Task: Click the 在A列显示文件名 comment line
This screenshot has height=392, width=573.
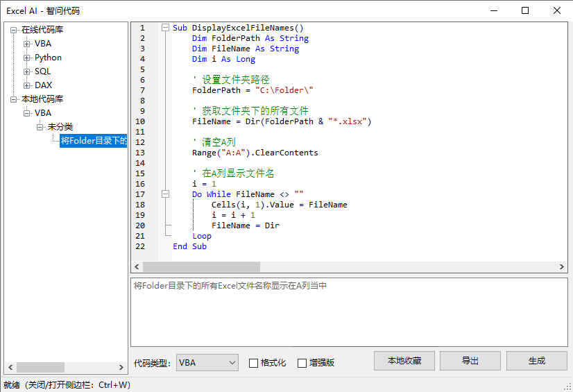Action: pyautogui.click(x=233, y=173)
